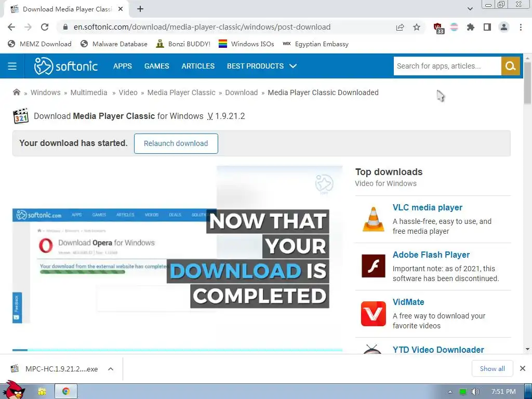The width and height of the screenshot is (532, 399).
Task: Open Bonzi BUDDY! bookmark
Action: [x=183, y=44]
